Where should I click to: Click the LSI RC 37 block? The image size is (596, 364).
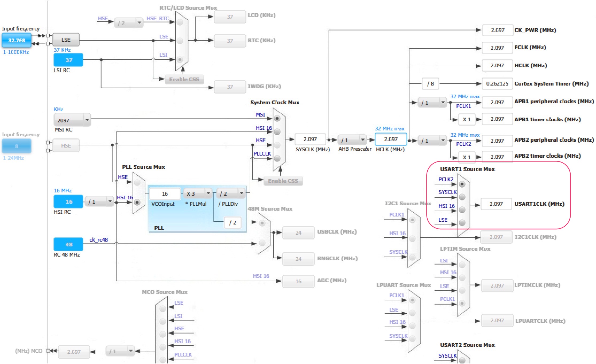click(68, 60)
